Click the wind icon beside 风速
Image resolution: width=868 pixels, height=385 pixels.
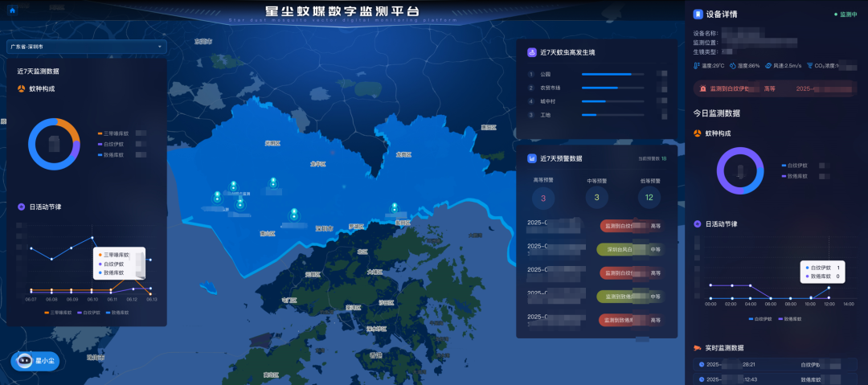[769, 65]
